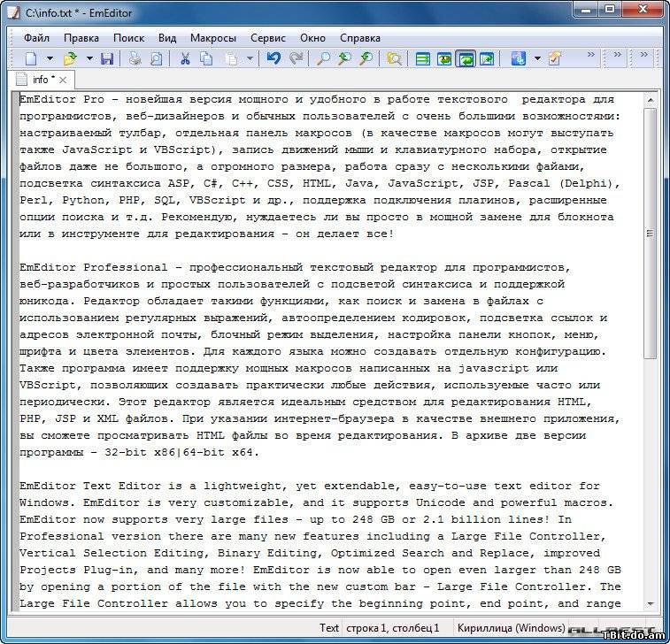Open Print Preview from the toolbar
Screen dimensions: 670x644
tap(157, 58)
